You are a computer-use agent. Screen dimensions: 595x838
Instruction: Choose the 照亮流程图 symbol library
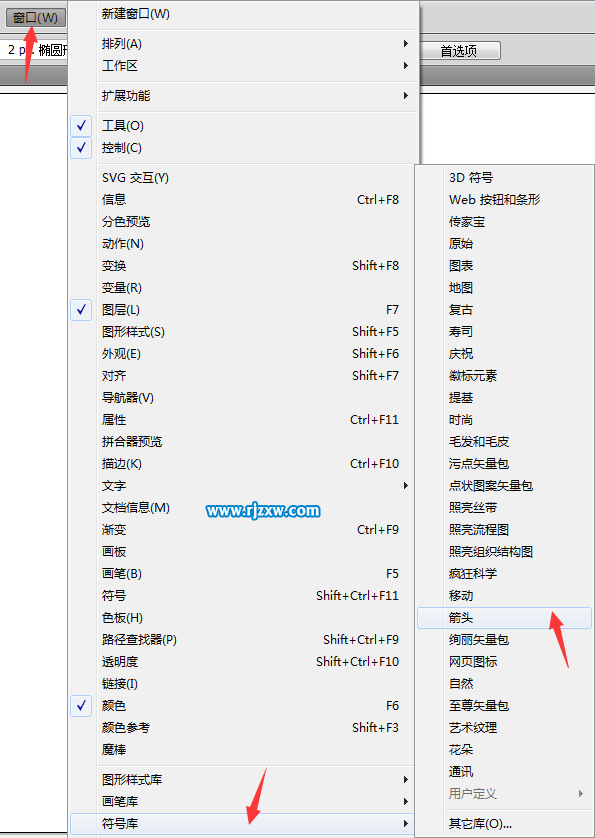tap(504, 530)
